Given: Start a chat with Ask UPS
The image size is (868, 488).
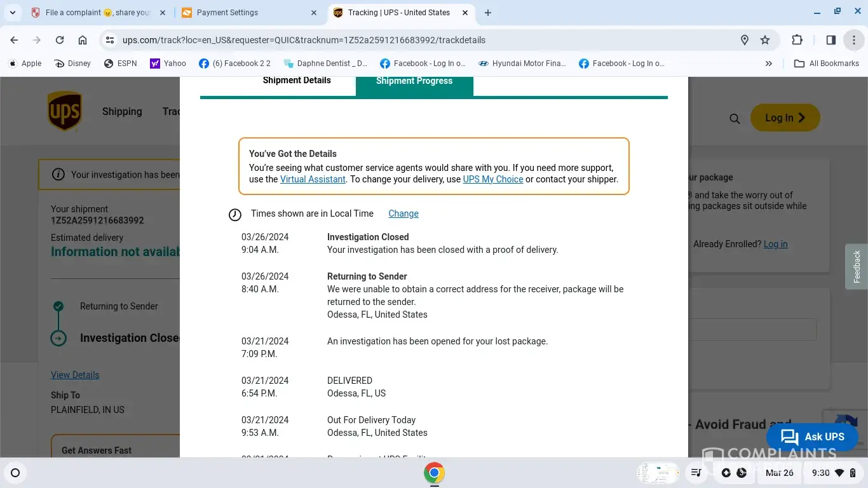Looking at the screenshot, I should (812, 437).
